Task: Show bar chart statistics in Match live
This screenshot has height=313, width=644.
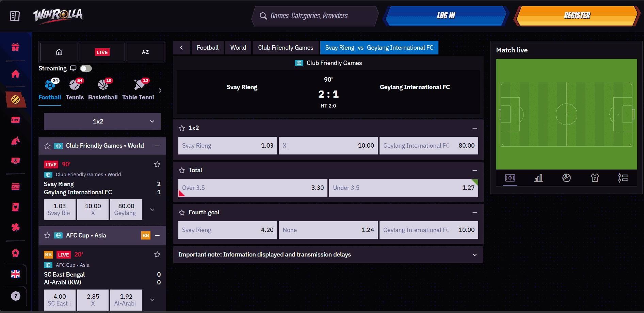Action: tap(538, 178)
